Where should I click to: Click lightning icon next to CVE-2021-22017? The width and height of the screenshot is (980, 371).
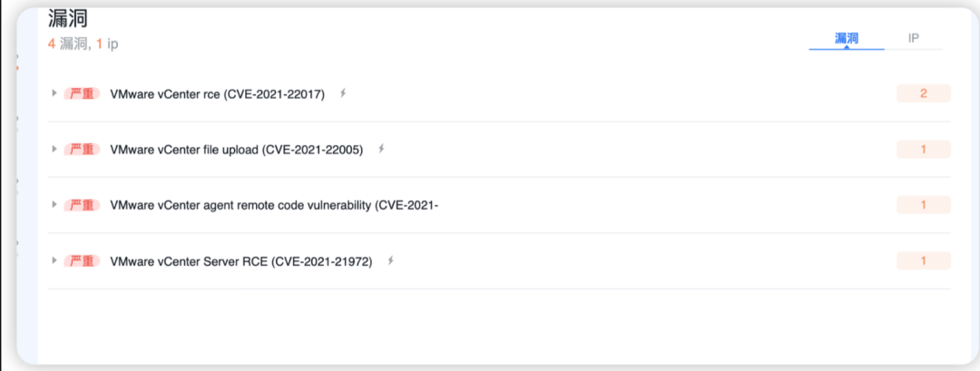(342, 93)
